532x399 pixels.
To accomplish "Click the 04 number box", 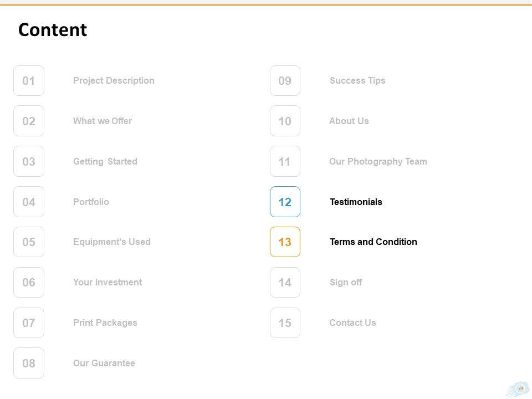I will 29,202.
